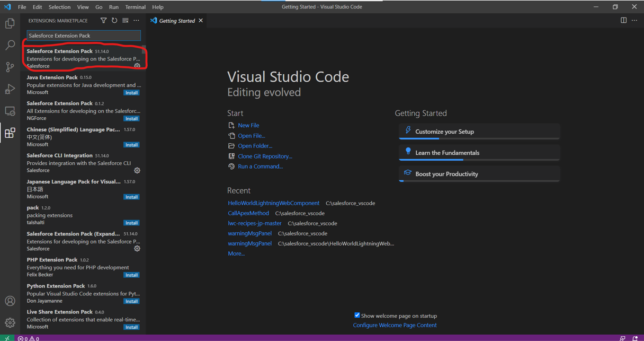
Task: Install Japanese Language Pack
Action: (x=131, y=197)
